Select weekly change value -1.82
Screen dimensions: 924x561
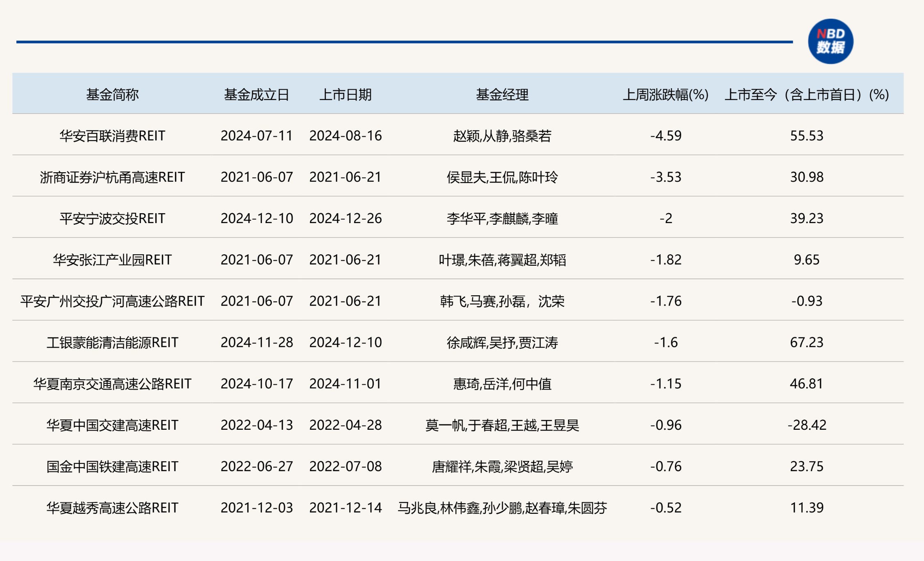[666, 260]
